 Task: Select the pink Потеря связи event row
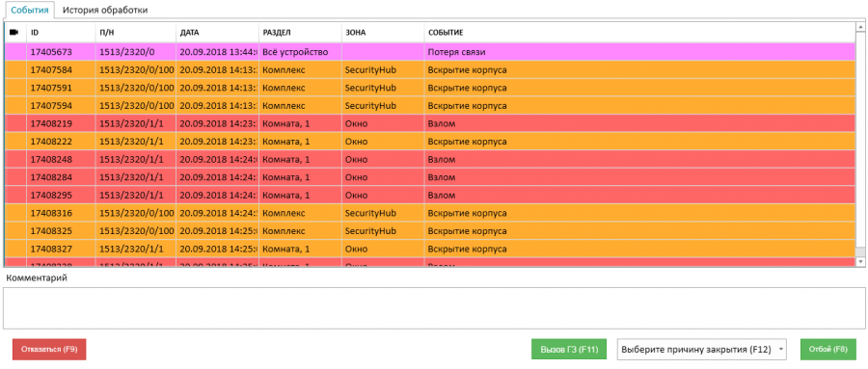(430, 52)
